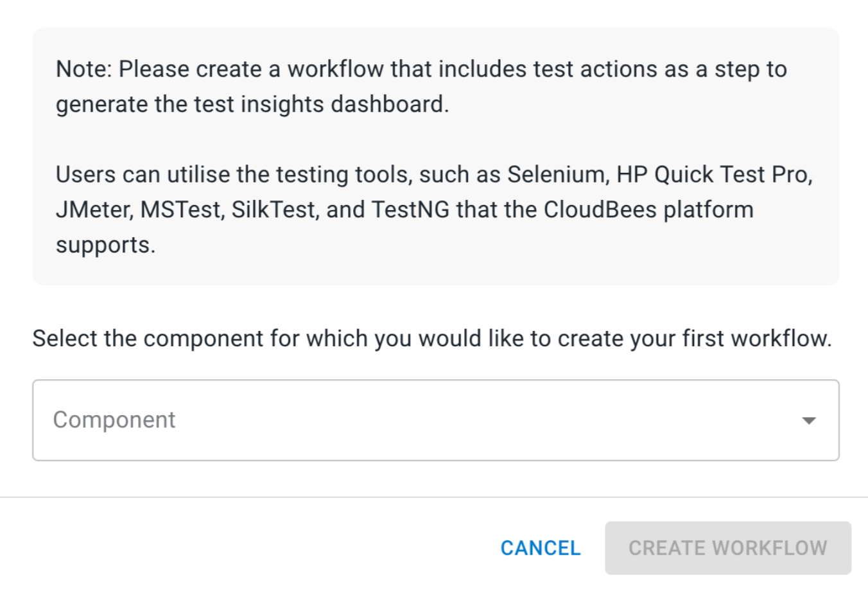Click the dropdown arrow on the Component field
Screen dimensions: 868x595
click(808, 420)
